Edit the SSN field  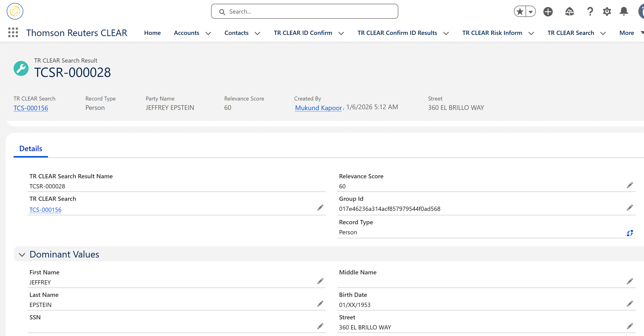320,326
